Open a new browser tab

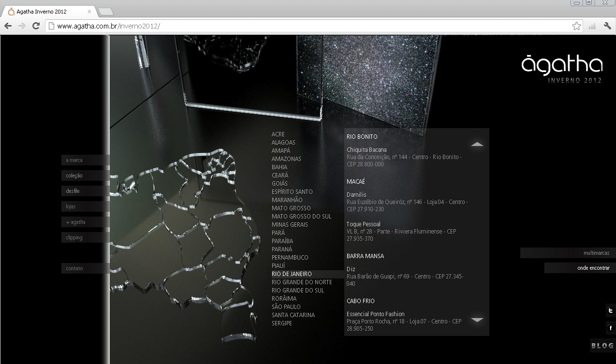(x=105, y=11)
